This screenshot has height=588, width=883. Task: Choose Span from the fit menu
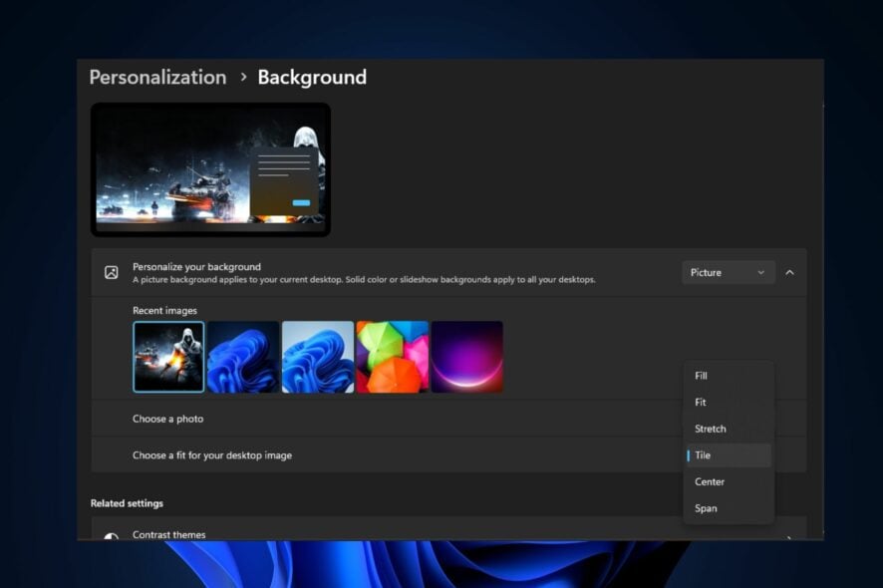pyautogui.click(x=729, y=508)
